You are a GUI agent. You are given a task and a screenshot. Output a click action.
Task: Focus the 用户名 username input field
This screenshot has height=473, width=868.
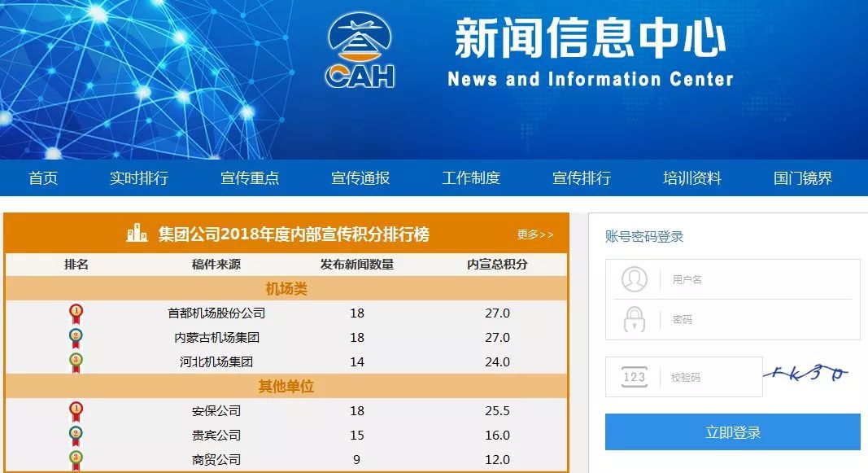coord(757,279)
